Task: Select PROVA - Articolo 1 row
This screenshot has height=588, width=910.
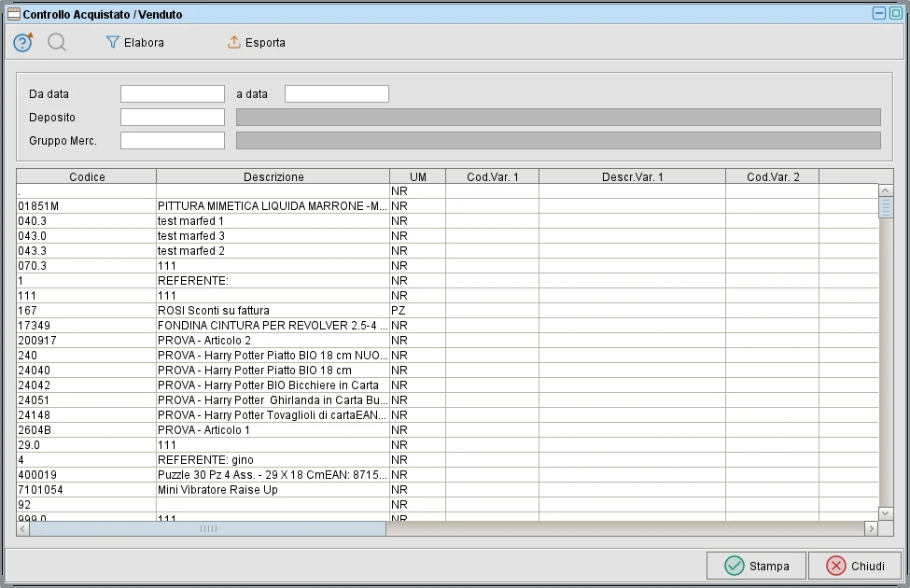Action: pos(447,430)
